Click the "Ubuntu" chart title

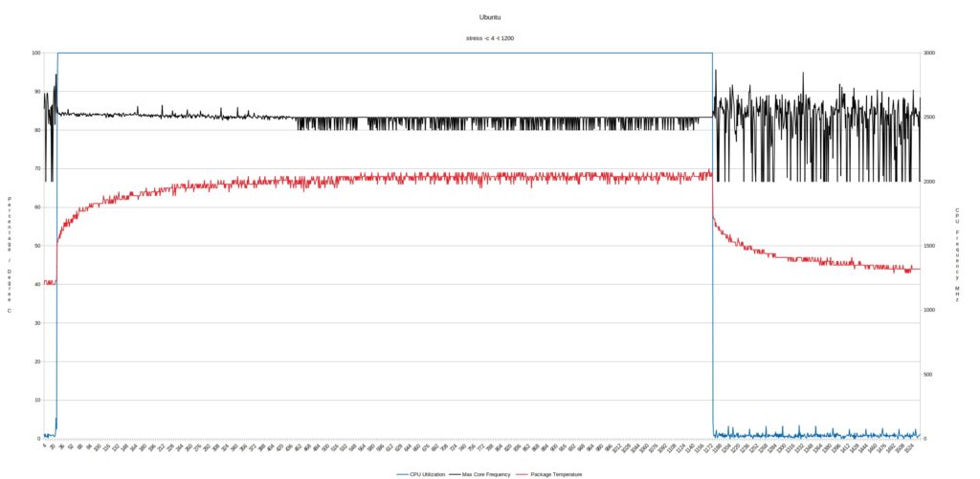coord(488,17)
